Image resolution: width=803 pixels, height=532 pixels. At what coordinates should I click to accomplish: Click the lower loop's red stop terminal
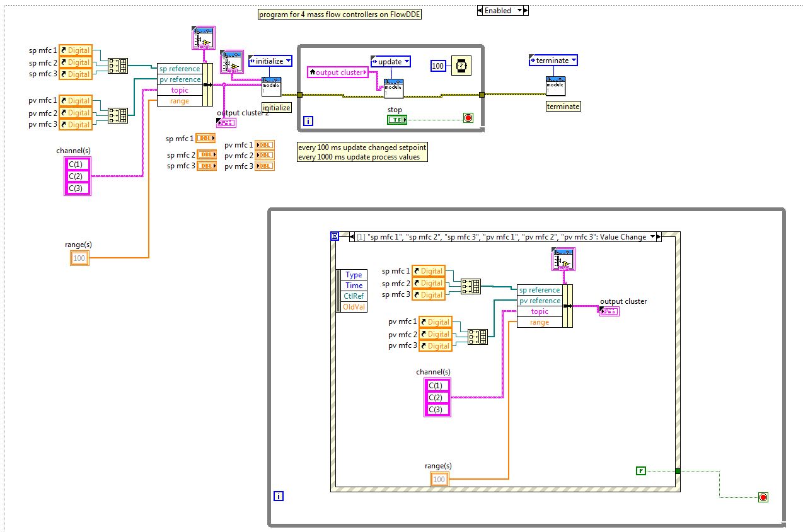click(x=763, y=497)
